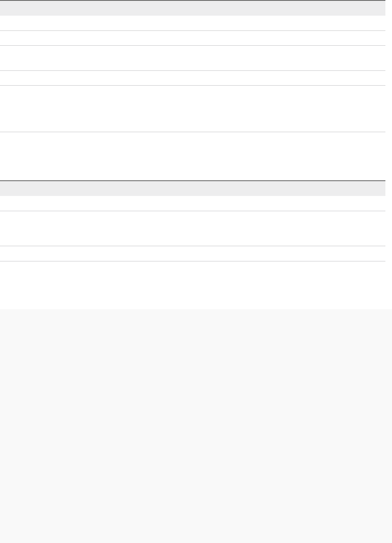Click divider line below top table's first row

pyautogui.click(x=193, y=30)
